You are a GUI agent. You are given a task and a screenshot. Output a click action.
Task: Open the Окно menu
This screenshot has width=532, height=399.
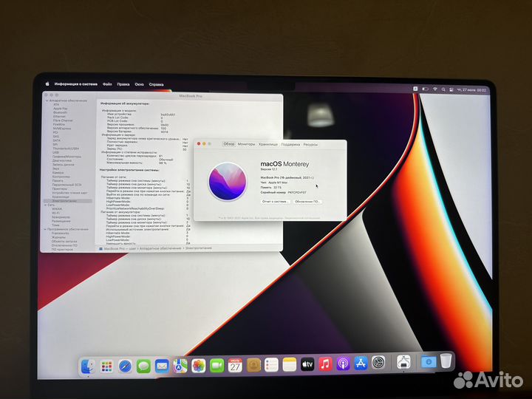point(139,84)
